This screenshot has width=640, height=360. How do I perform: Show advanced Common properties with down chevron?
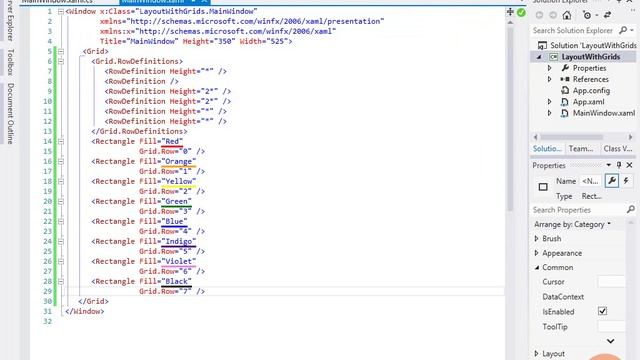(x=610, y=341)
